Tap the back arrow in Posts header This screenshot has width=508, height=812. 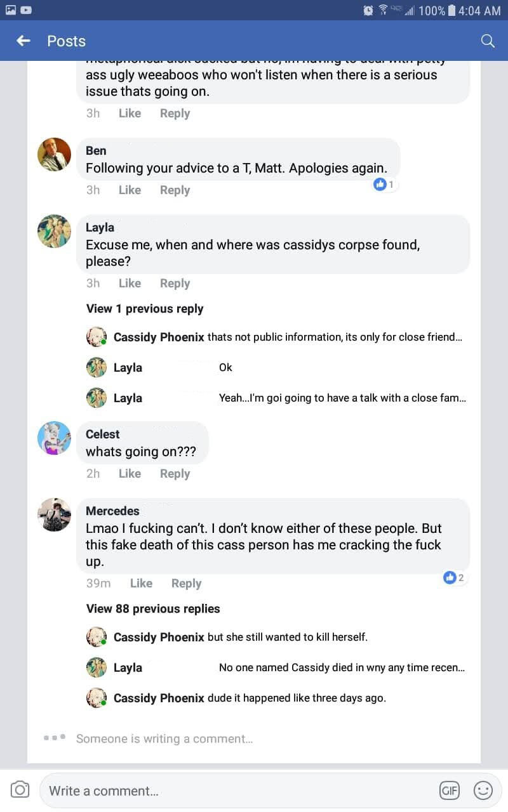(23, 41)
